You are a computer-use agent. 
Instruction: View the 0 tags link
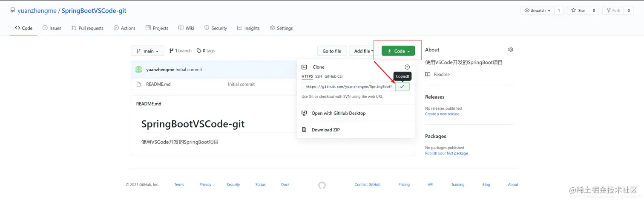[x=206, y=51]
